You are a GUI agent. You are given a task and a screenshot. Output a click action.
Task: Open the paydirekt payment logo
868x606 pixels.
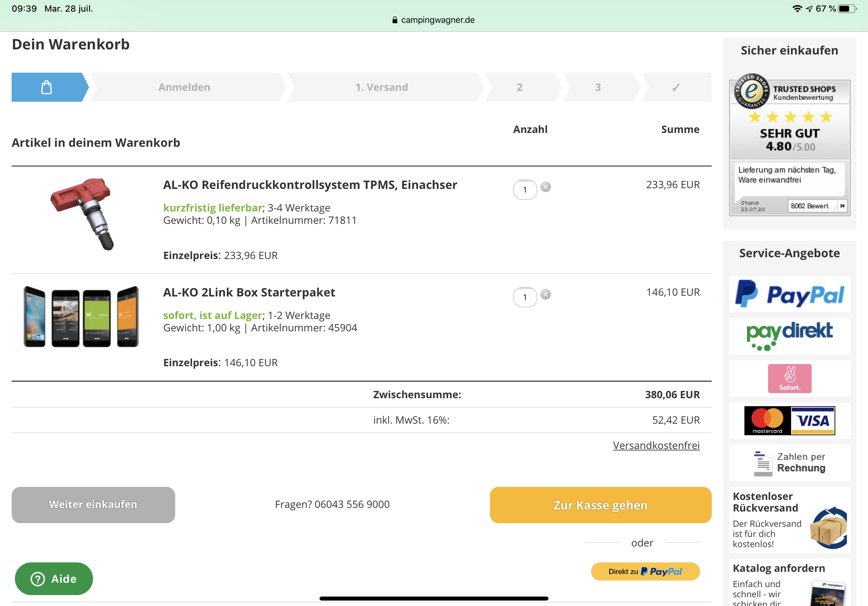pos(789,336)
